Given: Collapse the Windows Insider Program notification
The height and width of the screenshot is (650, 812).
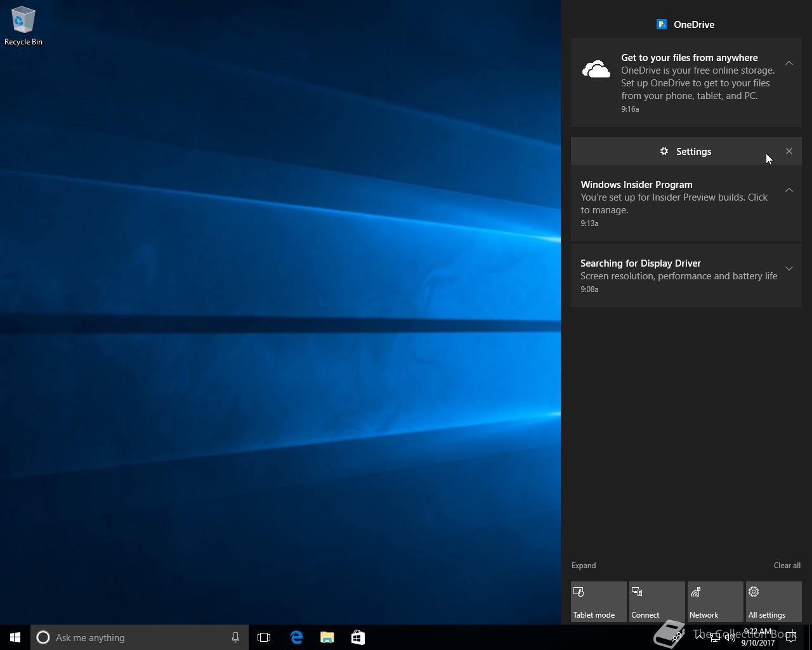Looking at the screenshot, I should click(x=789, y=190).
